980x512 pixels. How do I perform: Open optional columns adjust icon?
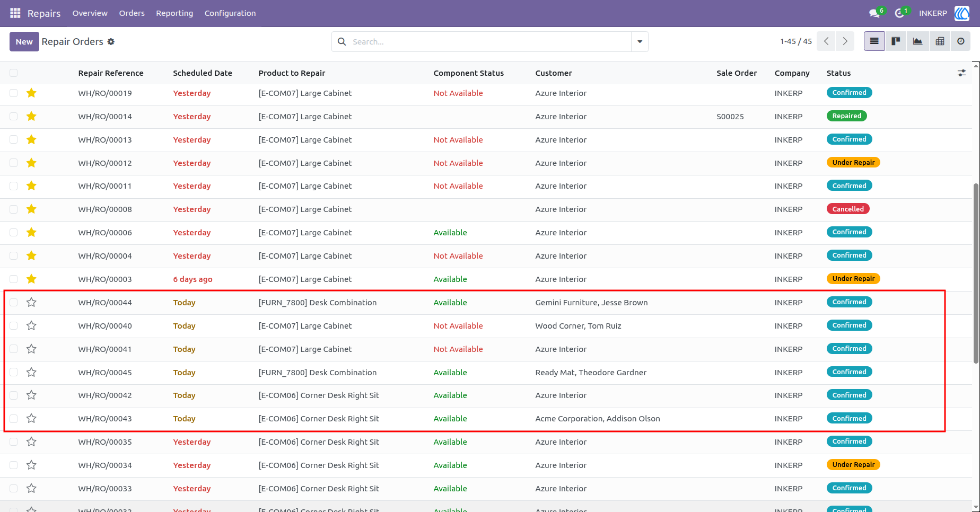[x=961, y=73]
